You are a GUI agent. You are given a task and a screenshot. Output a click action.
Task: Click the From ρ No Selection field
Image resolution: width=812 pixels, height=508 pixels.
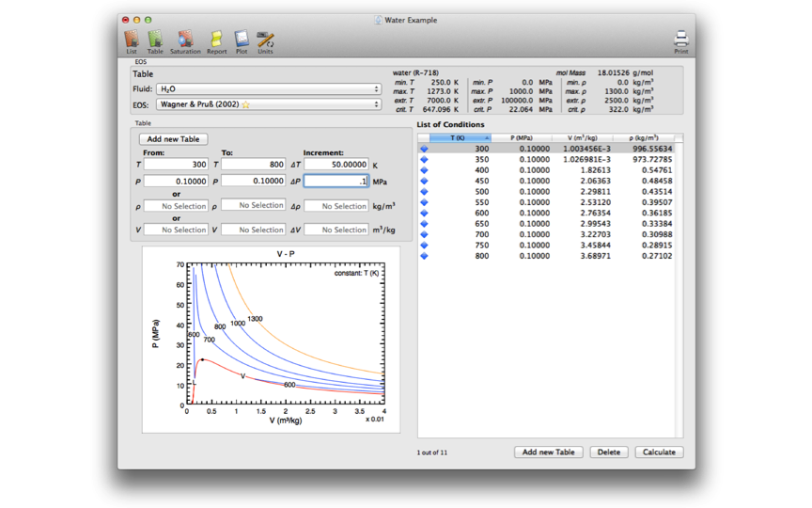coord(176,206)
